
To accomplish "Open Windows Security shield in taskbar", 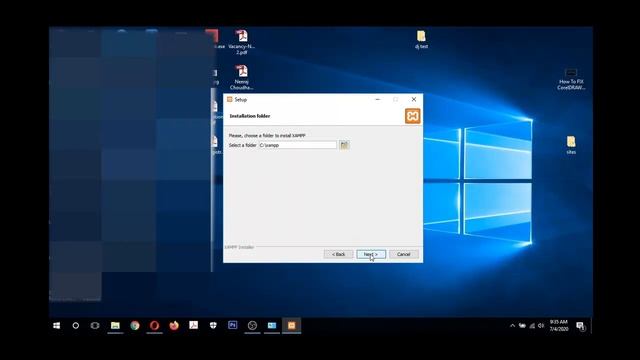I will pyautogui.click(x=213, y=325).
